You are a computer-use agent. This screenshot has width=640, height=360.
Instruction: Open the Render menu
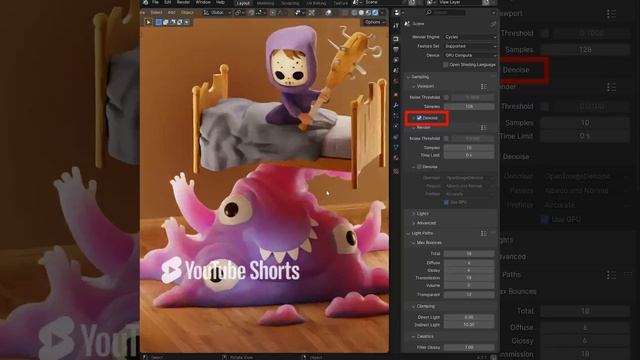pos(183,2)
